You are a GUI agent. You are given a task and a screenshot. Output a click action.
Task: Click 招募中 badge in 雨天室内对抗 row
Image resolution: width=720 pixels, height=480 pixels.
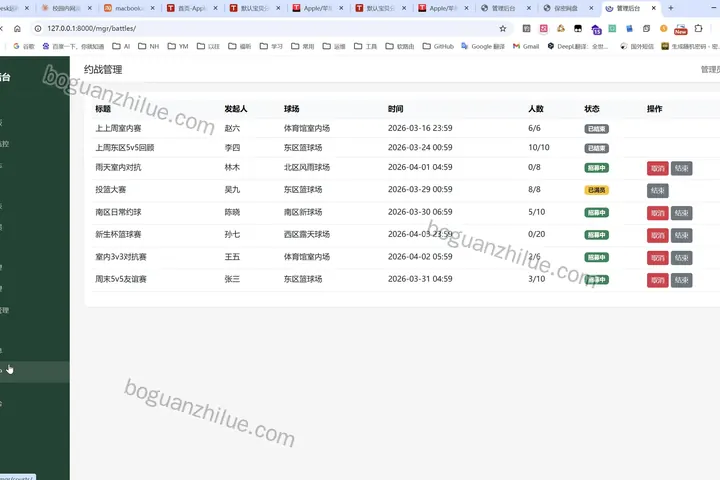click(596, 168)
